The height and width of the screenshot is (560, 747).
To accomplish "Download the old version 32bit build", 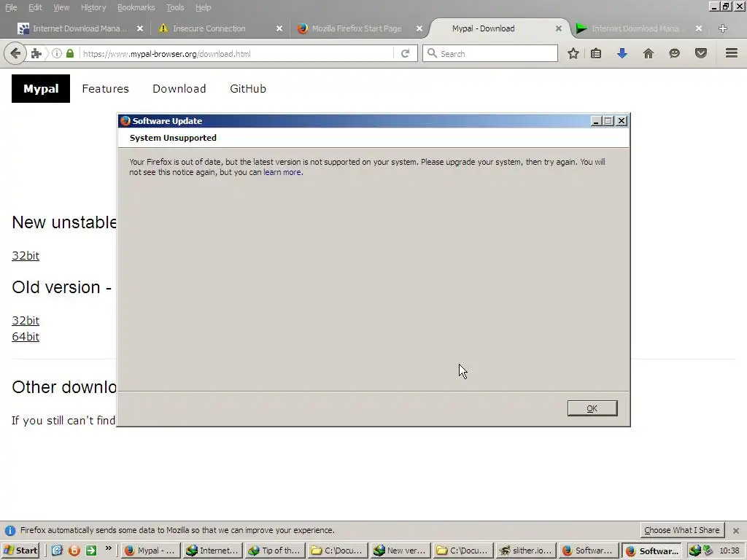I will pos(26,321).
